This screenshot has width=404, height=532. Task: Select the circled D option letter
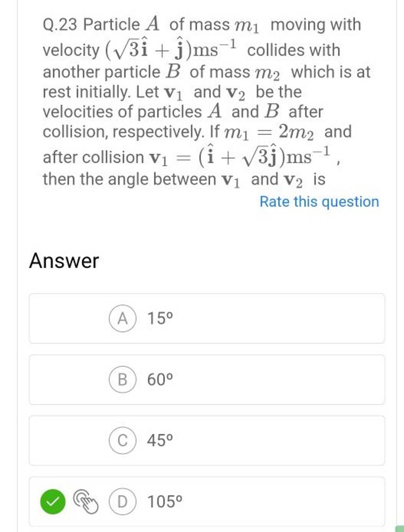click(x=122, y=502)
